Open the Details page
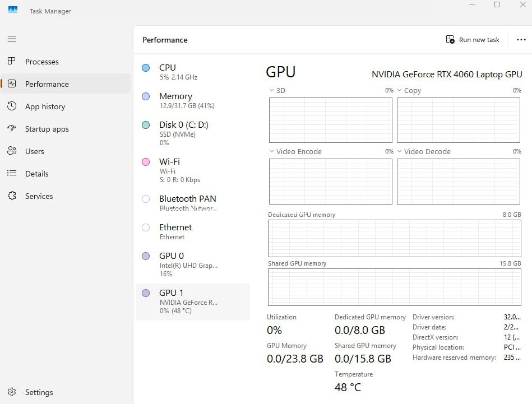This screenshot has height=404, width=532. 66,173
